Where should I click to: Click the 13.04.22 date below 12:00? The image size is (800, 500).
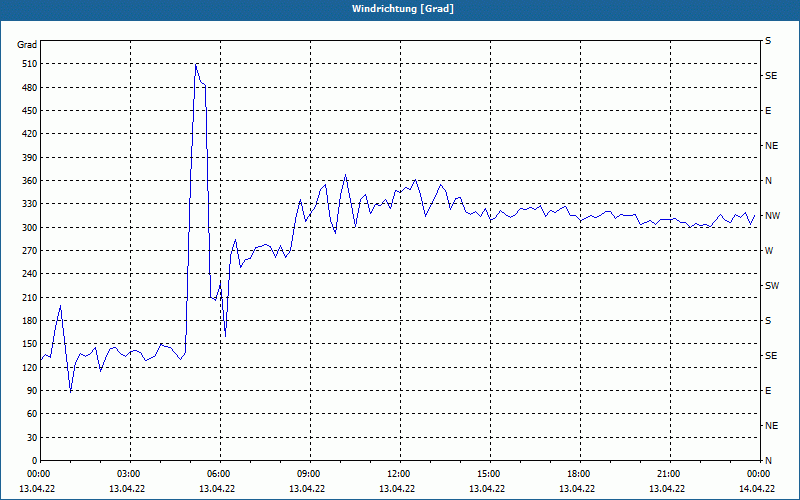[397, 488]
